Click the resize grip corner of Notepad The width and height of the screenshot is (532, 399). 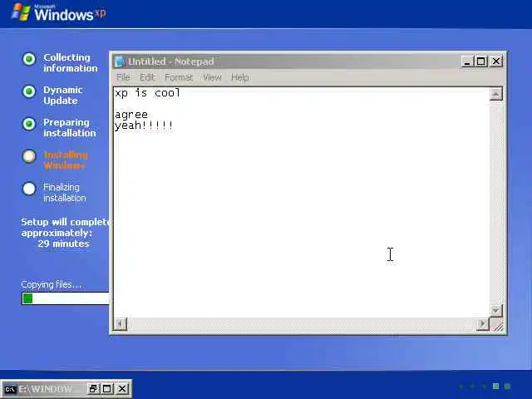(x=497, y=326)
